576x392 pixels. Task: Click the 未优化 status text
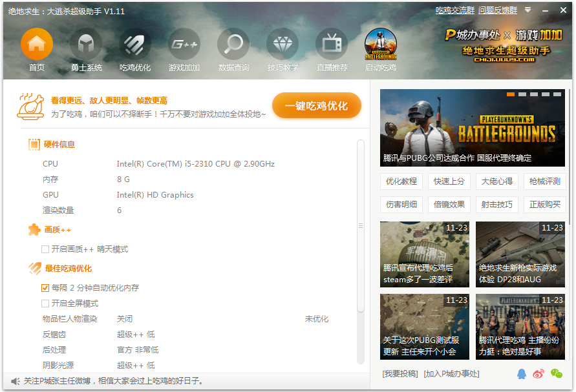click(x=317, y=319)
